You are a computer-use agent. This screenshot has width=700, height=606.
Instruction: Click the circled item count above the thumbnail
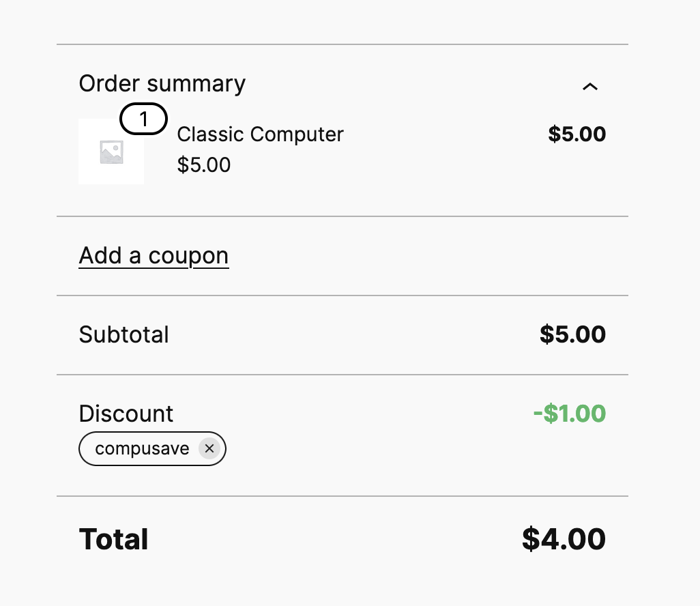143,118
